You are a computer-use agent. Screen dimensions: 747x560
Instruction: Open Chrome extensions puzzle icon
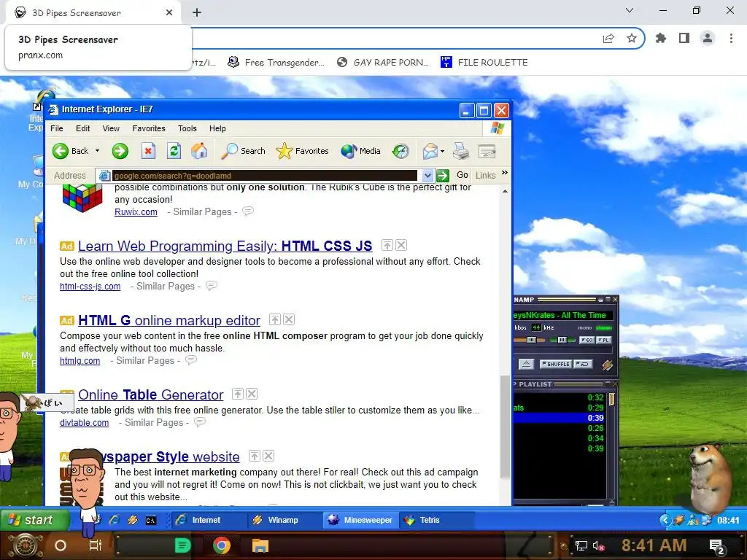[661, 38]
